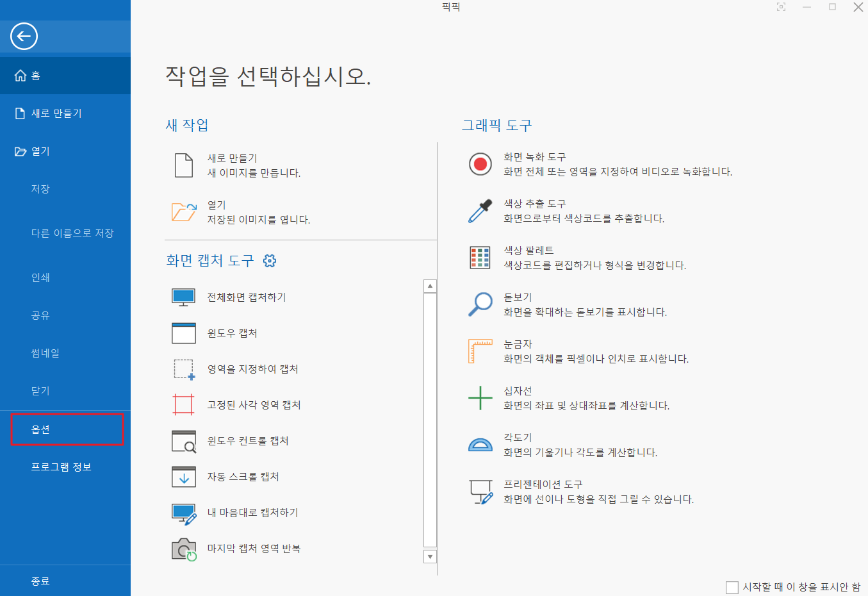Click the whiteboard presentation tool icon
The width and height of the screenshot is (868, 596).
[481, 492]
